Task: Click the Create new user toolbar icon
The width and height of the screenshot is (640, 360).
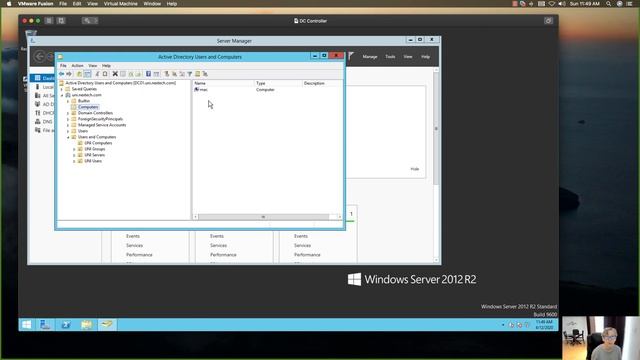Action: (x=167, y=74)
